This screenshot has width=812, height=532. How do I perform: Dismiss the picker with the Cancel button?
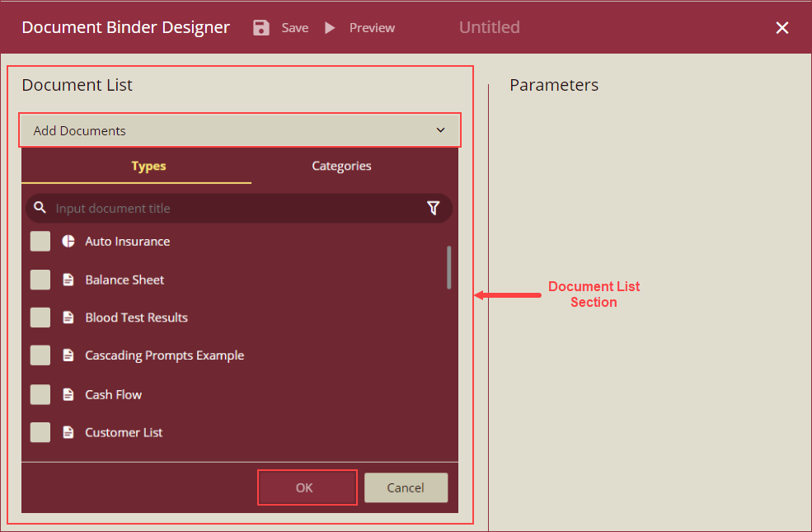[406, 487]
